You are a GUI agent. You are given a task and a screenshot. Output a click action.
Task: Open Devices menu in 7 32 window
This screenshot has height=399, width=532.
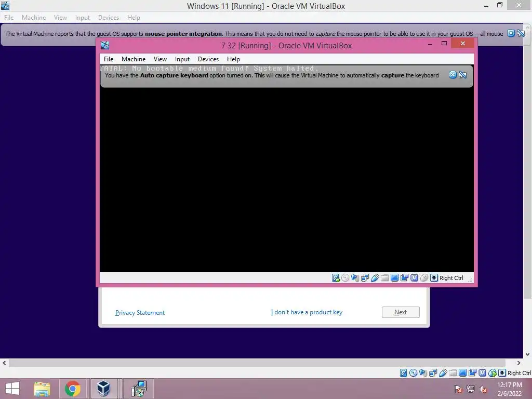[208, 59]
